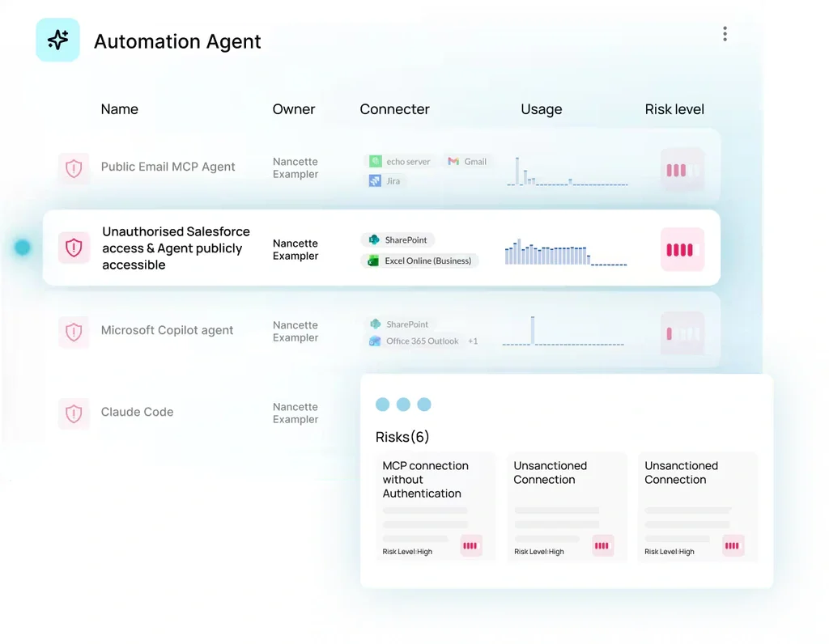The image size is (829, 644).
Task: Click Risk Level:High on middle Unsanctioned card
Action: coord(538,552)
